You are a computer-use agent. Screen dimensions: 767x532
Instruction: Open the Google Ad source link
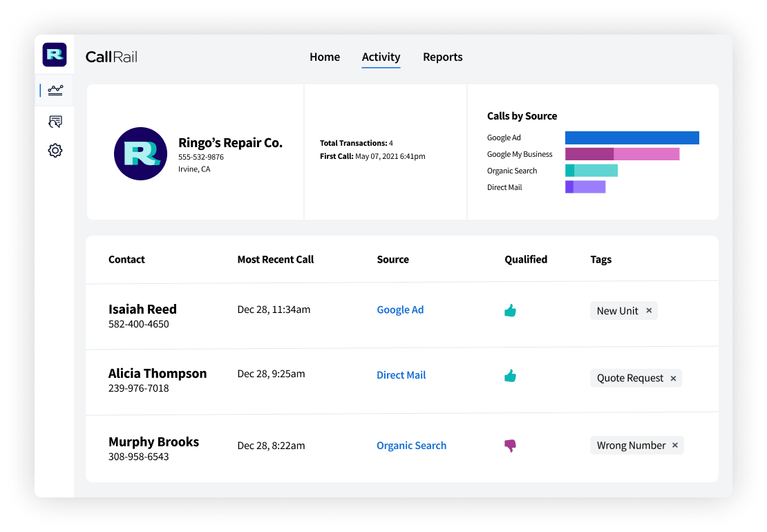(400, 310)
